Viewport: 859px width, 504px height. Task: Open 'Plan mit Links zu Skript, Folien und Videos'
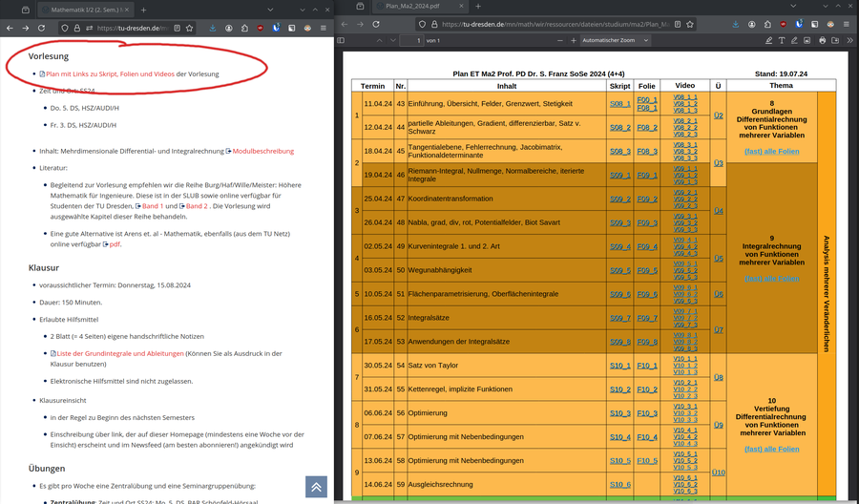click(110, 73)
